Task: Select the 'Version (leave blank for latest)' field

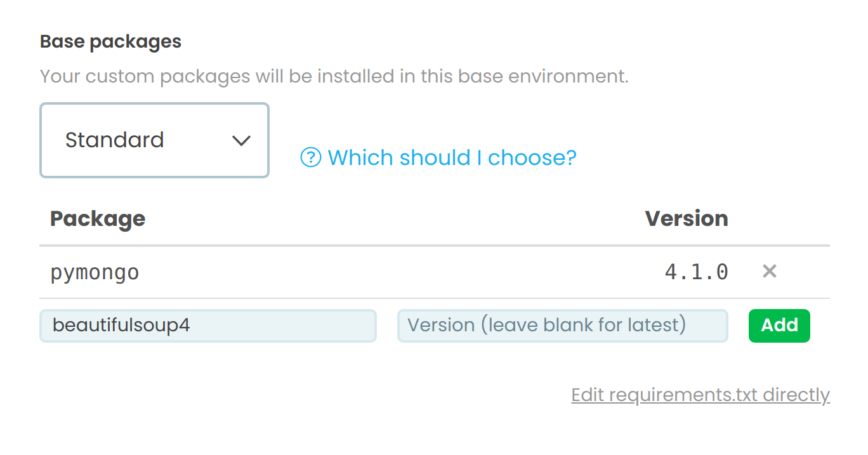Action: coord(562,325)
